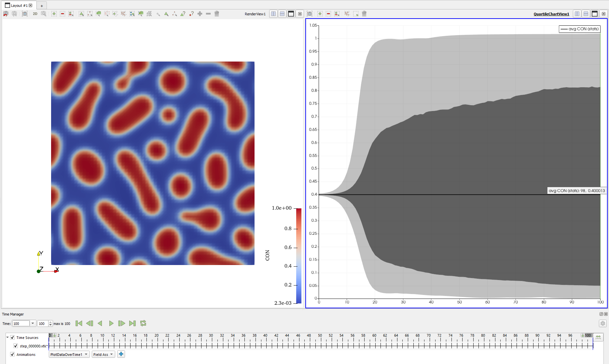The height and width of the screenshot is (364, 609).
Task: Open Field Ass property dropdown
Action: click(103, 354)
